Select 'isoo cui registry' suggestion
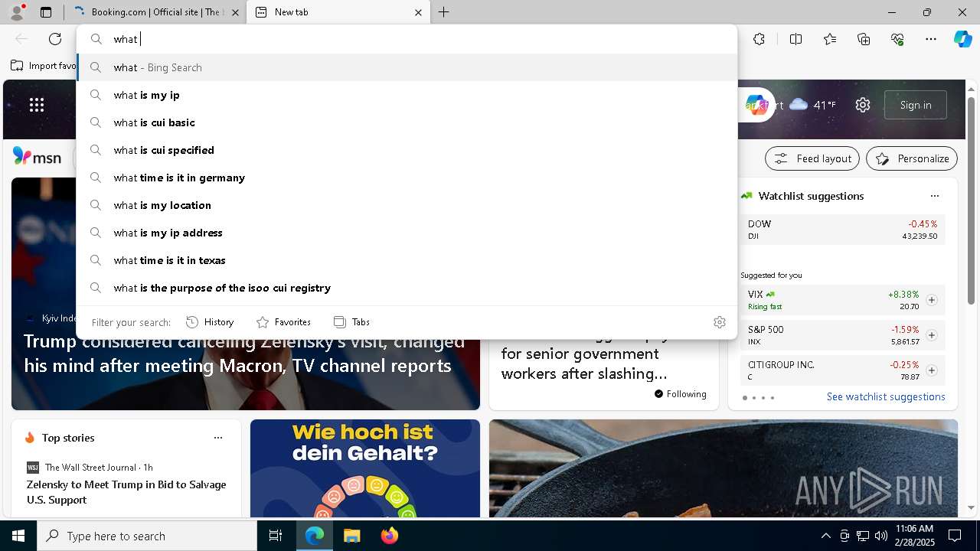 (407, 288)
